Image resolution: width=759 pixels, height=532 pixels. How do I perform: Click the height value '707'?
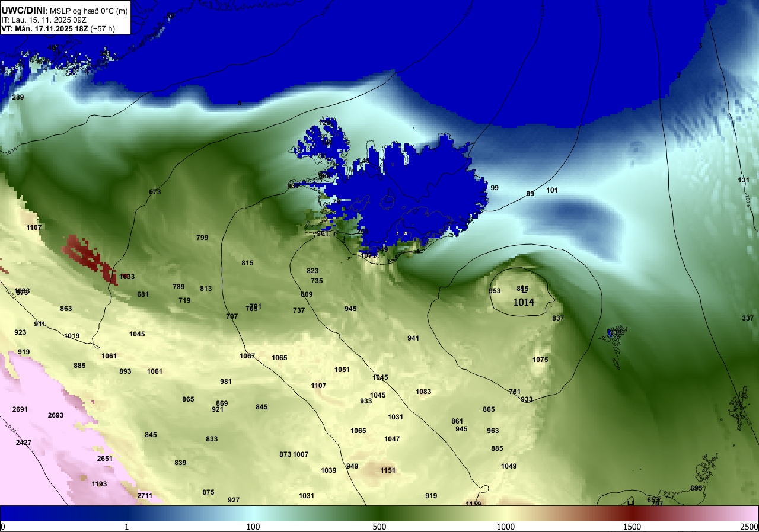point(232,316)
